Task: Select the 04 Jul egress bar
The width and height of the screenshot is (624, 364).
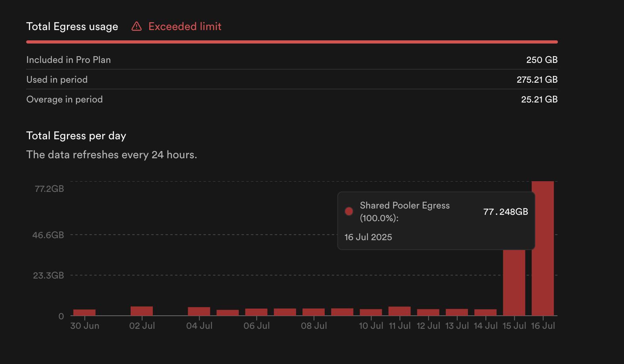Action: tap(199, 311)
